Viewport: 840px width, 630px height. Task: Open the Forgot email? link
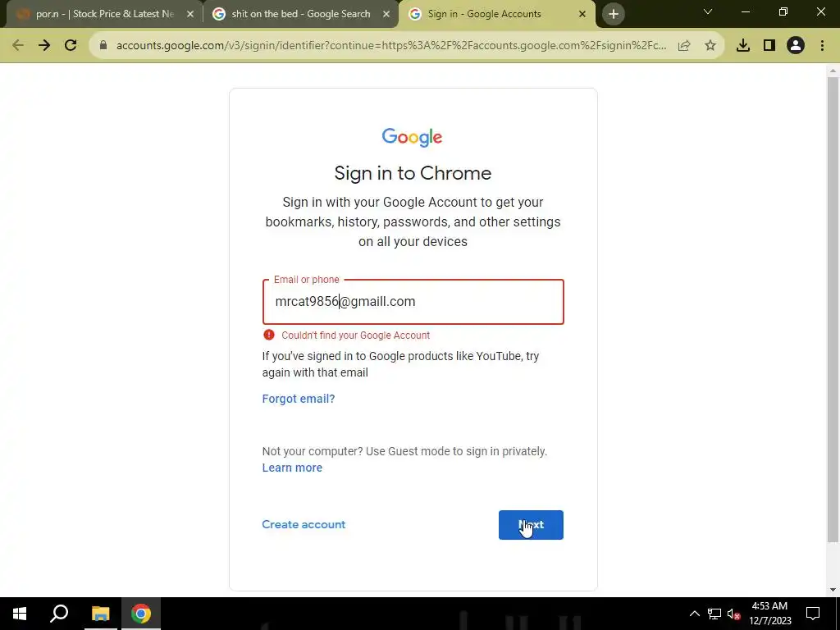(x=299, y=399)
